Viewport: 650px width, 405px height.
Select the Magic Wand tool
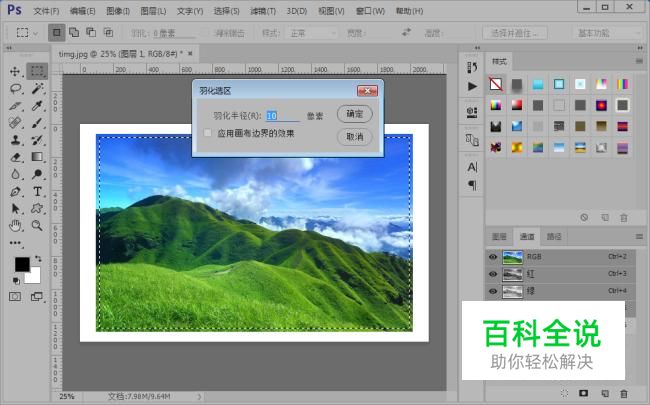[37, 88]
